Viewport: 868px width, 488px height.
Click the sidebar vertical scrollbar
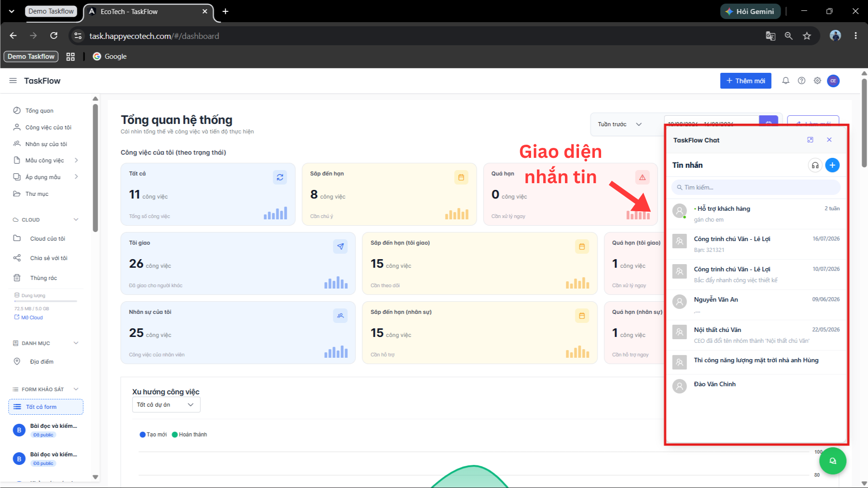point(95,167)
